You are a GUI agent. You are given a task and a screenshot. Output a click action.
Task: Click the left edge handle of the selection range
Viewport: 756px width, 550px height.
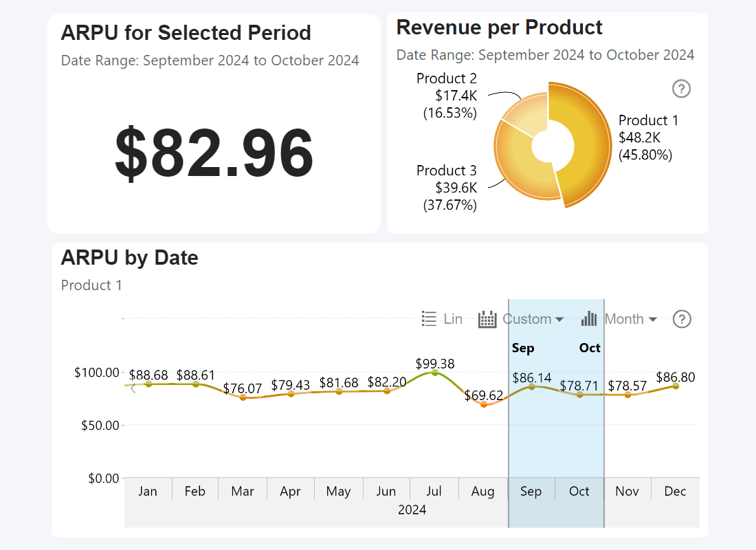click(x=509, y=413)
